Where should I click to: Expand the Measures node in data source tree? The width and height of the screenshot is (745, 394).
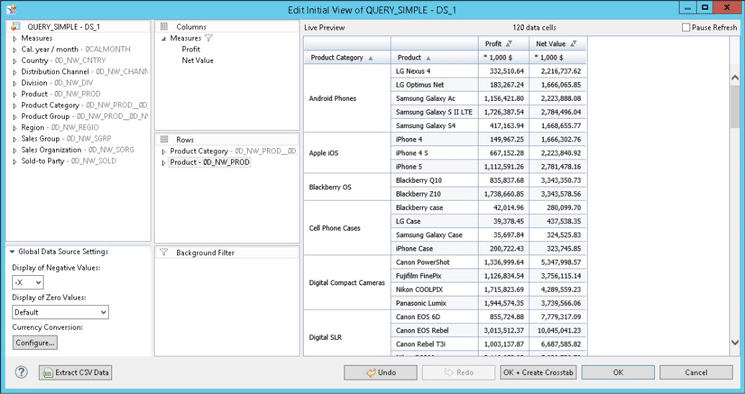pyautogui.click(x=15, y=38)
